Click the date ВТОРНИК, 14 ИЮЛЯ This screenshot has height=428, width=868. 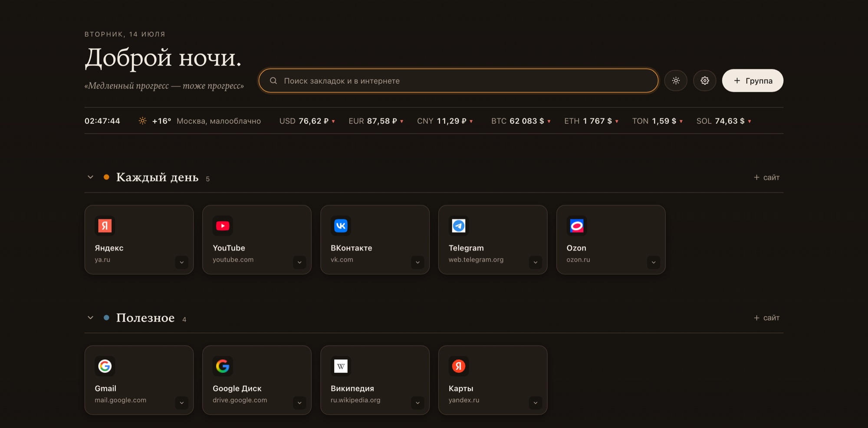click(125, 34)
